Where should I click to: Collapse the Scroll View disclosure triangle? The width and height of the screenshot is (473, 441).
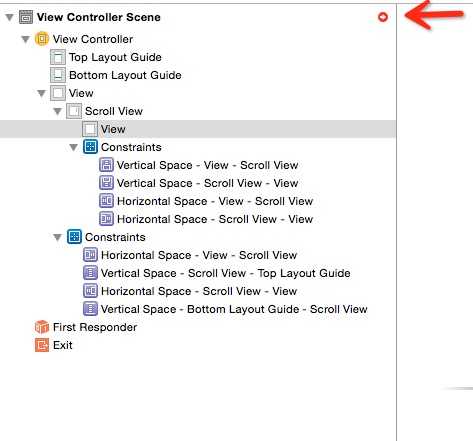coord(58,111)
